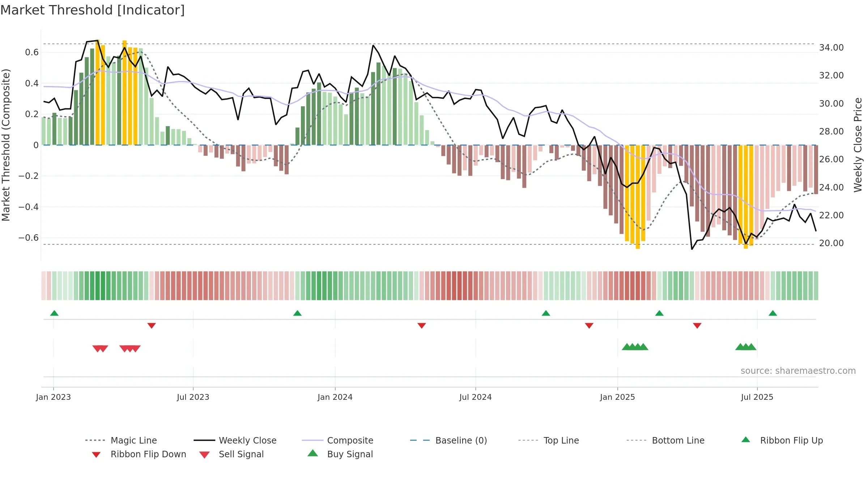Click the 0.6 composite axis label
The width and height of the screenshot is (868, 488).
(x=32, y=52)
